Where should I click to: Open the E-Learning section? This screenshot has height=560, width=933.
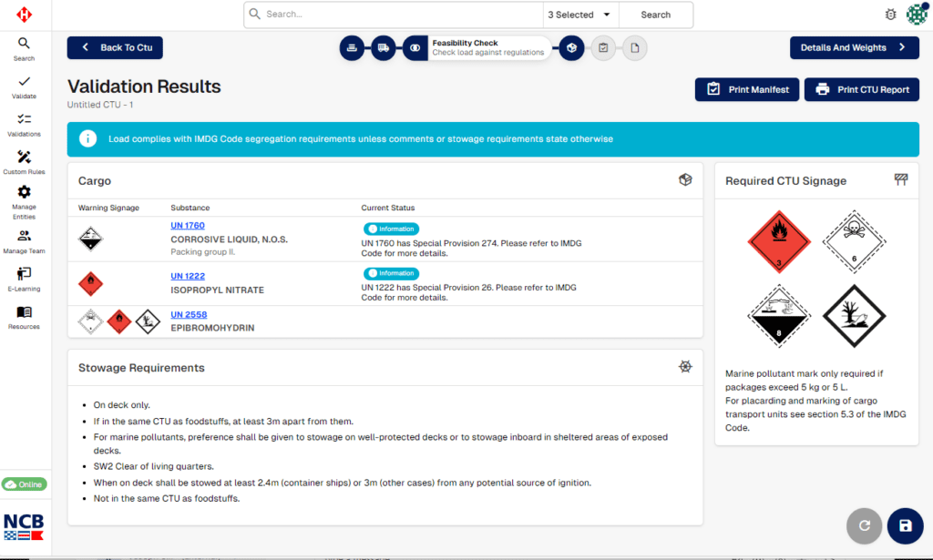[25, 279]
